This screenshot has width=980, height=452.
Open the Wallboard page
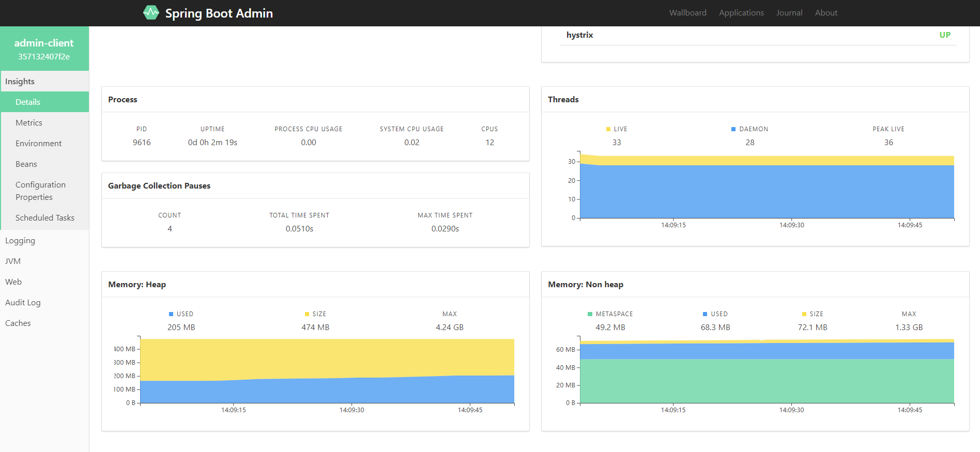point(687,13)
